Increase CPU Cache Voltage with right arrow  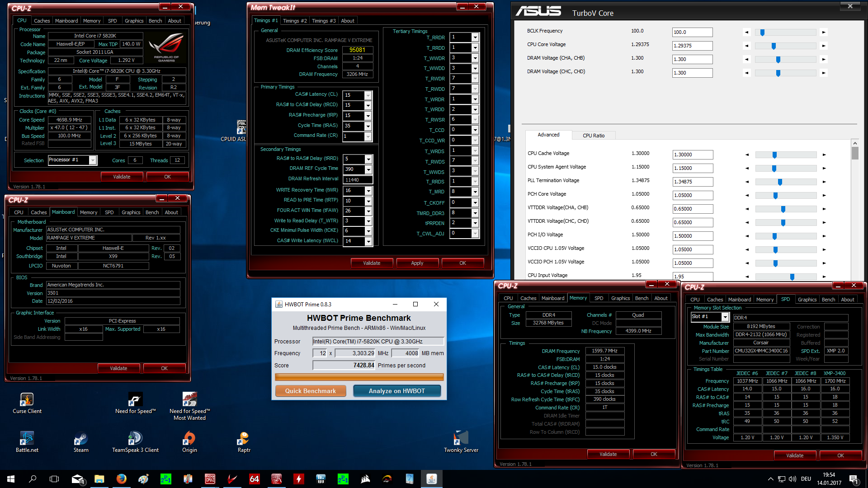(x=824, y=155)
